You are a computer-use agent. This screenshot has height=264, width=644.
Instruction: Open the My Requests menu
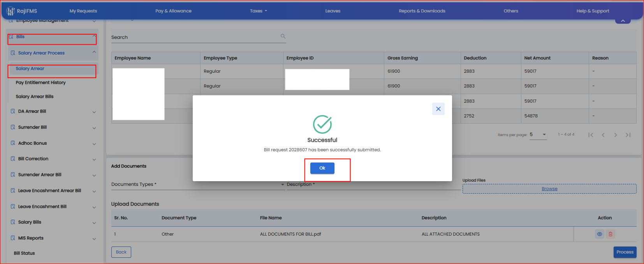pyautogui.click(x=83, y=11)
